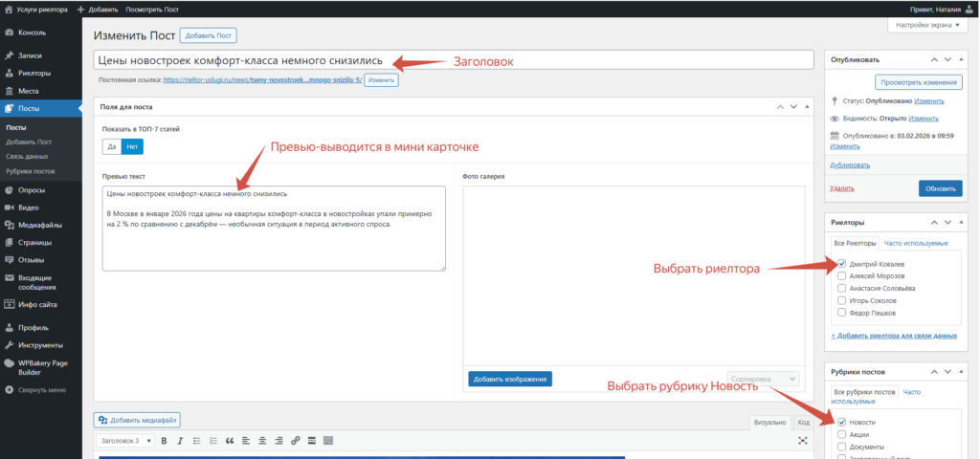Toggle bold formatting in the editor toolbar
Screen dimensions: 980x459
coord(164,440)
